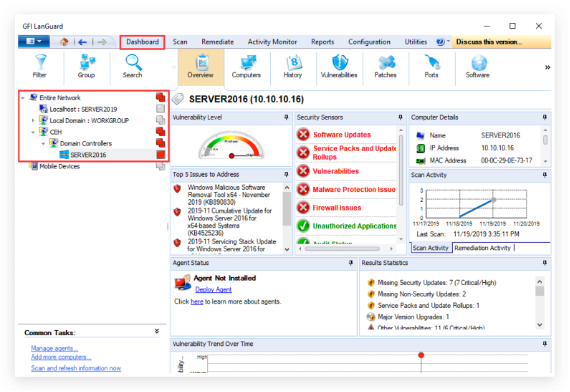The width and height of the screenshot is (570, 392).
Task: Open the Activity Monitor tab
Action: (x=272, y=42)
